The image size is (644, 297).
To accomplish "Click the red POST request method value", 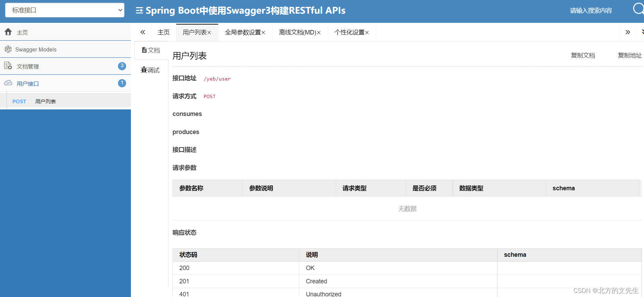I will [x=210, y=96].
